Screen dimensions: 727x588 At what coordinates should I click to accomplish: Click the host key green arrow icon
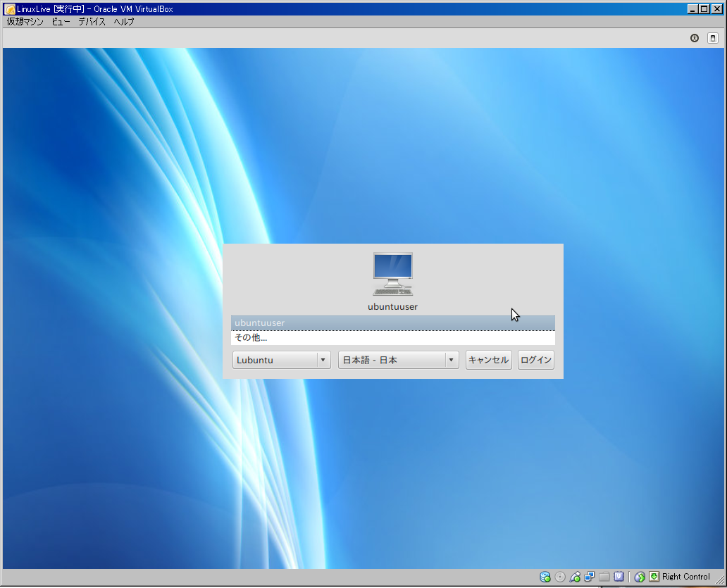click(x=654, y=577)
